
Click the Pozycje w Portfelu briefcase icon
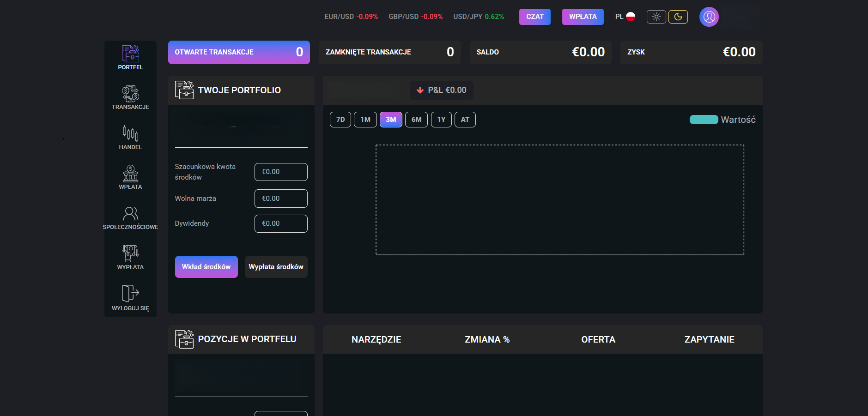184,339
